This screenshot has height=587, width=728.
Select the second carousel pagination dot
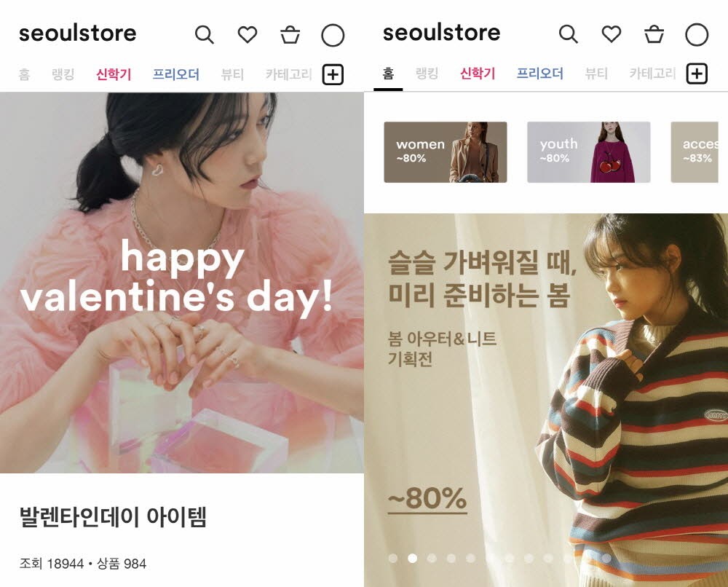point(412,558)
